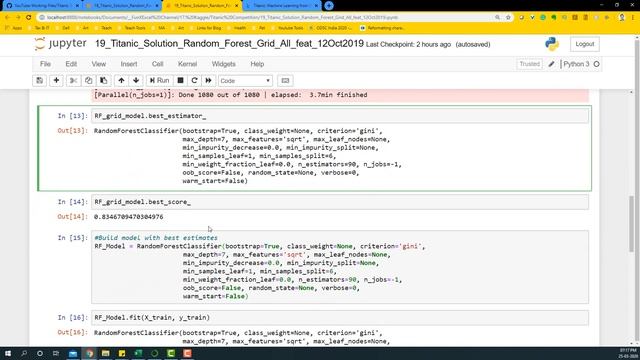The height and width of the screenshot is (360, 640).
Task: Click the Out[14] value 0.8346709470304976
Action: pos(129,217)
